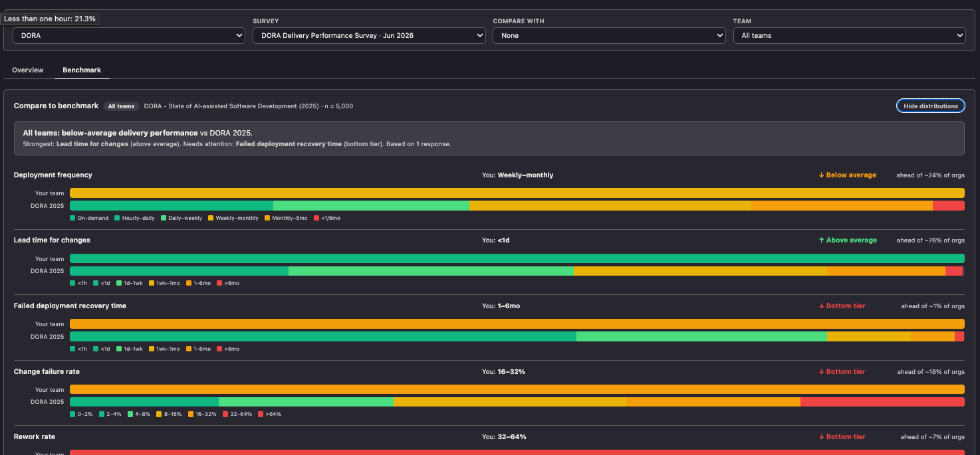Click light green segment of DORA 2025 Deployment frequency bar
Screen dimensions: 980x455
pos(371,205)
